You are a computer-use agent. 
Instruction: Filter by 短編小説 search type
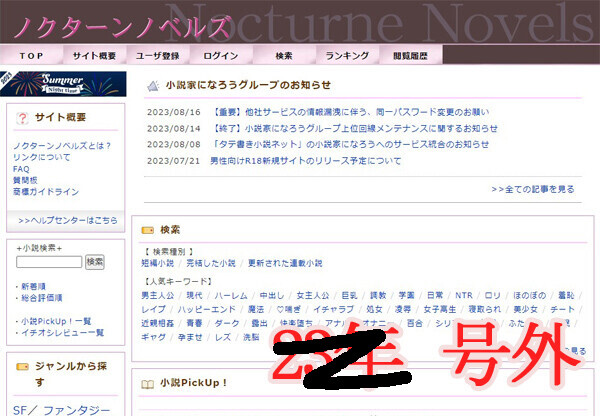coord(158,263)
